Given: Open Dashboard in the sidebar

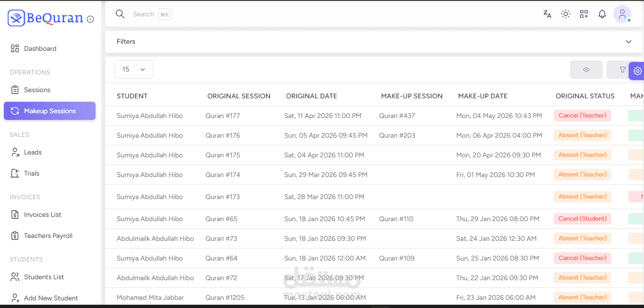Looking at the screenshot, I should (40, 48).
